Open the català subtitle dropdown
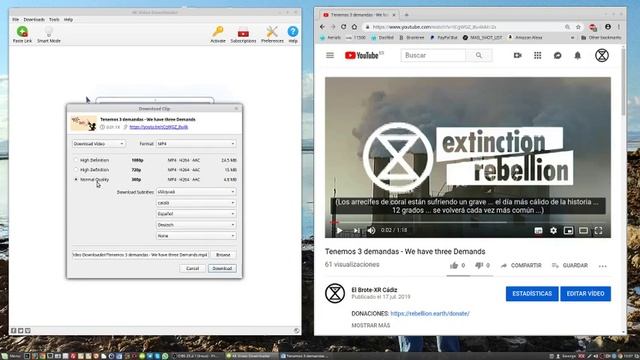The height and width of the screenshot is (360, 640). point(196,203)
